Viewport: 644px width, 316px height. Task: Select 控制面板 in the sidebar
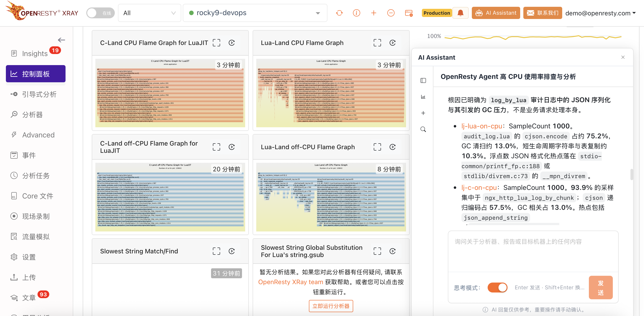(35, 74)
